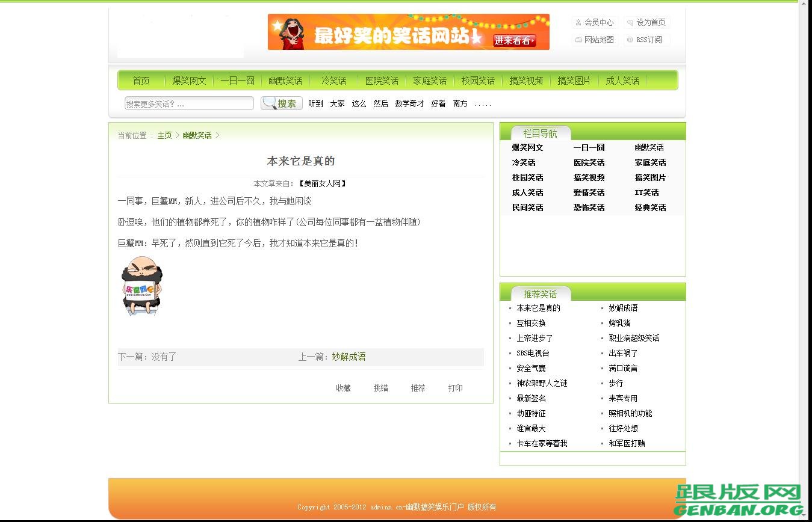The image size is (812, 522).
Task: Open the 冷笑话 navigation menu item
Action: pyautogui.click(x=333, y=80)
